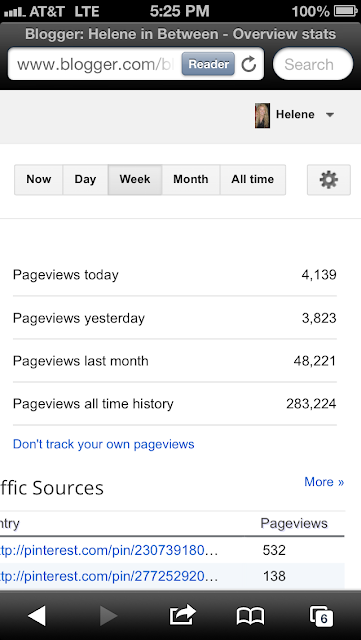Tap the Helene profile photo
This screenshot has width=361, height=640.
(262, 116)
